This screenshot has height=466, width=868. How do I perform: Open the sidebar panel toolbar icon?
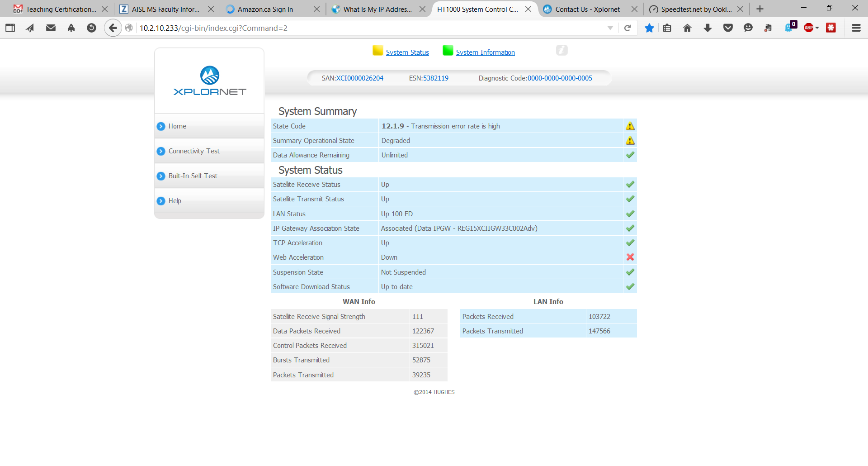[x=10, y=28]
